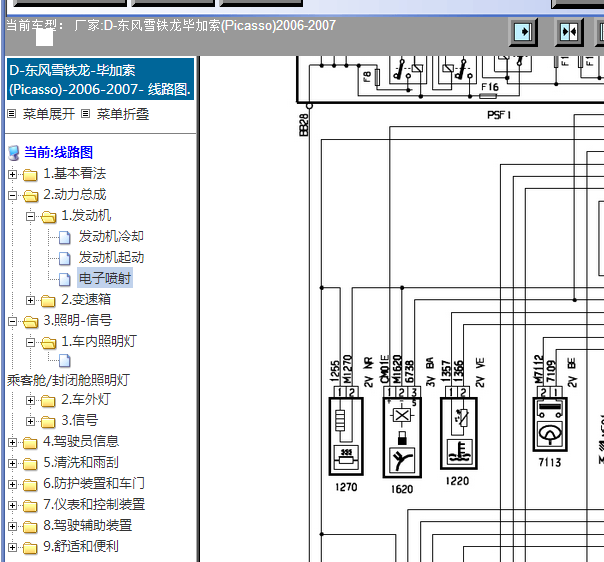Select the 7.仪表和控制装置 folder label
Image resolution: width=604 pixels, height=562 pixels.
pos(94,504)
